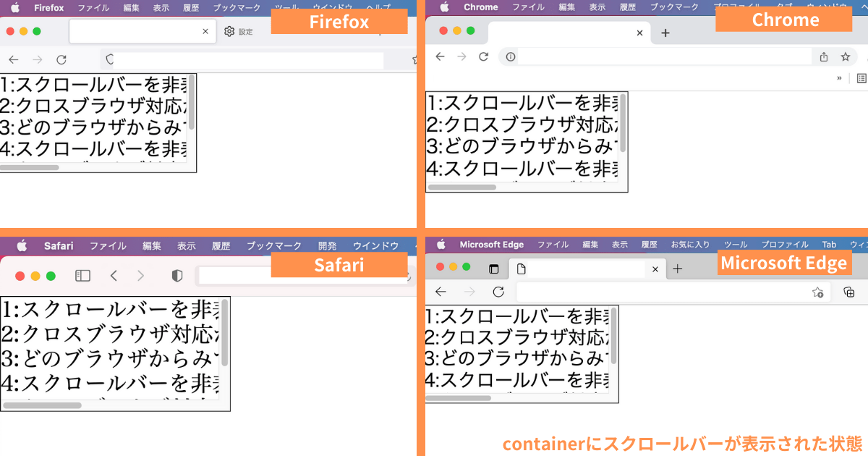Clear the Firefox search field with the X button
The image size is (868, 456).
[x=205, y=31]
